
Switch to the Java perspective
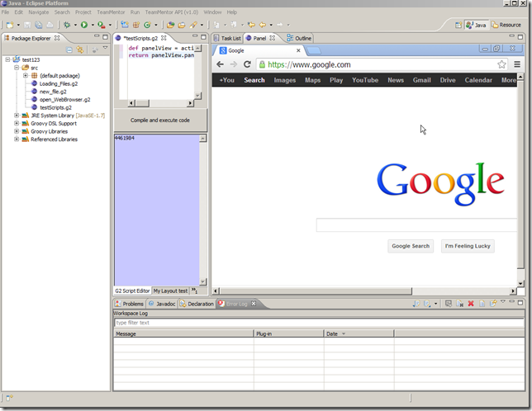click(476, 26)
